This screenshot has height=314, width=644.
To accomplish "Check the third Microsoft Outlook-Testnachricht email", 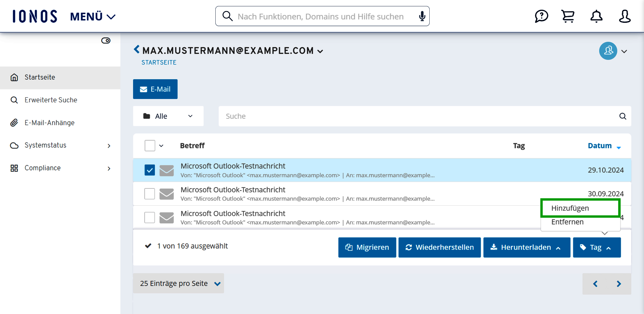I will pyautogui.click(x=150, y=217).
